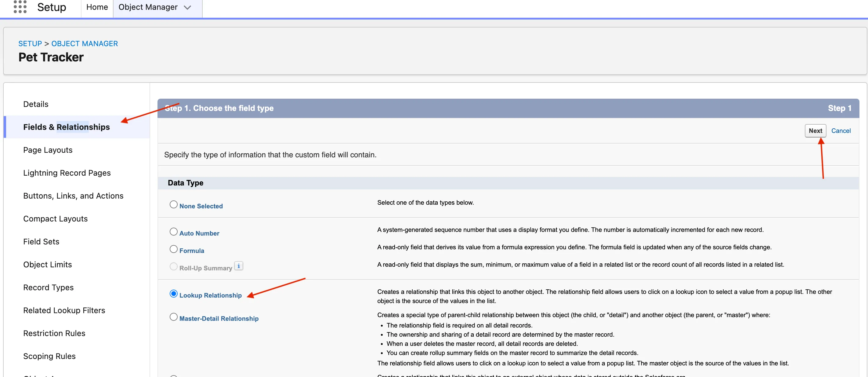The width and height of the screenshot is (868, 377).
Task: Follow the SETUP breadcrumb link
Action: click(30, 43)
